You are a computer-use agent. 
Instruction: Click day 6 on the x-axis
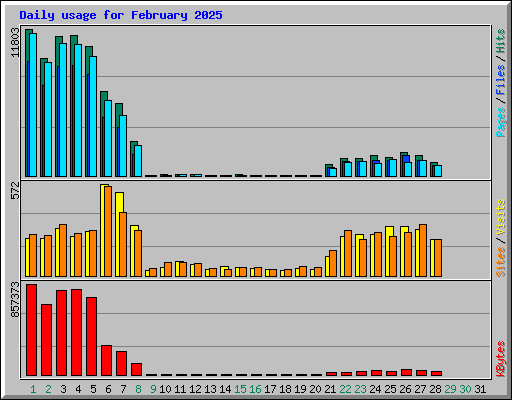(x=108, y=389)
